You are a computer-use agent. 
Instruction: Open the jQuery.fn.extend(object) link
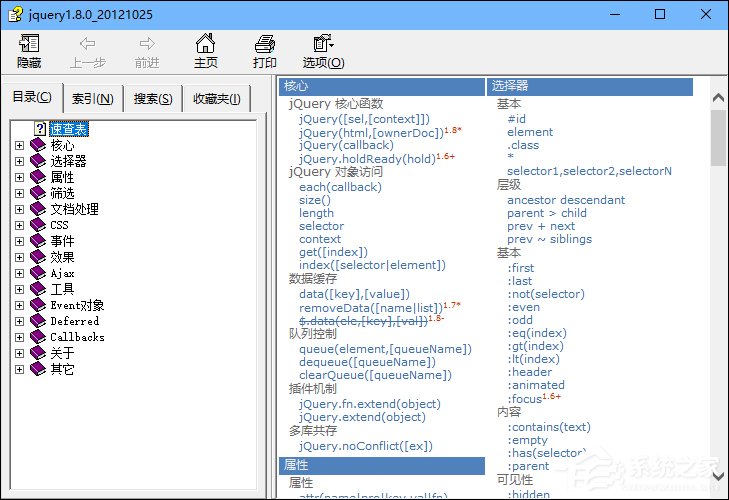point(370,404)
